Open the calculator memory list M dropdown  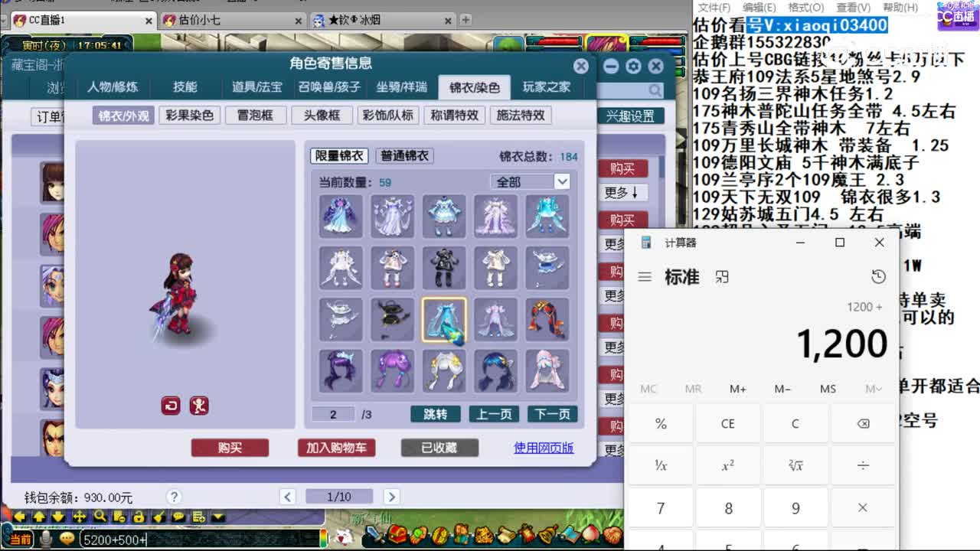pyautogui.click(x=873, y=389)
